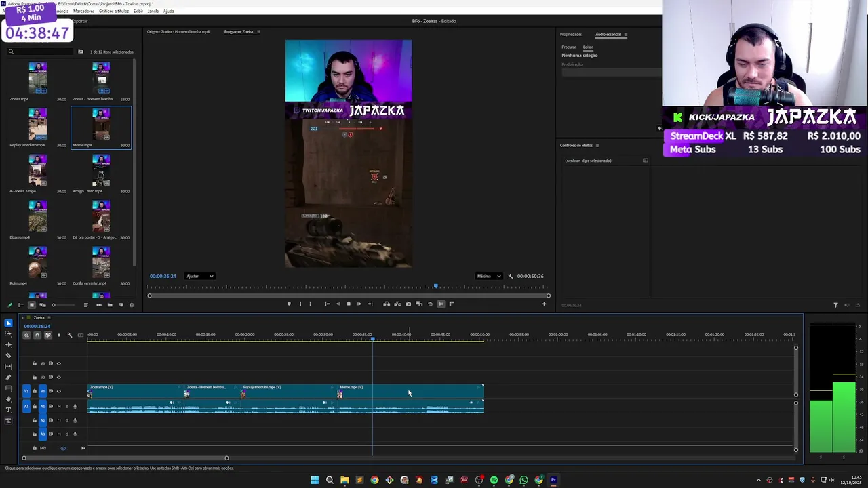Select the Track Select Forward tool

click(x=8, y=333)
